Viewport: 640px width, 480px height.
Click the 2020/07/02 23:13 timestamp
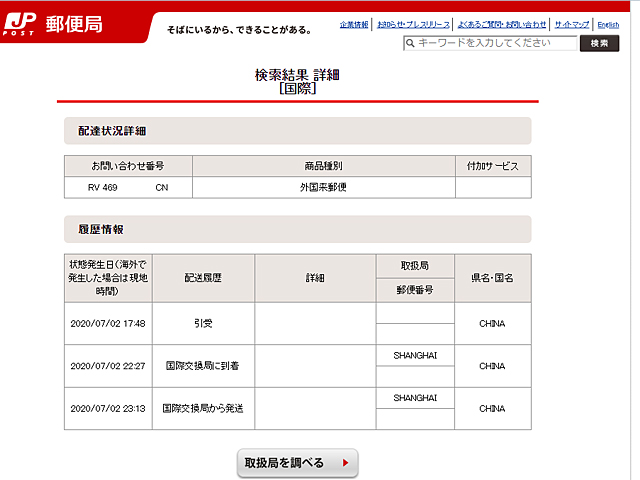108,408
